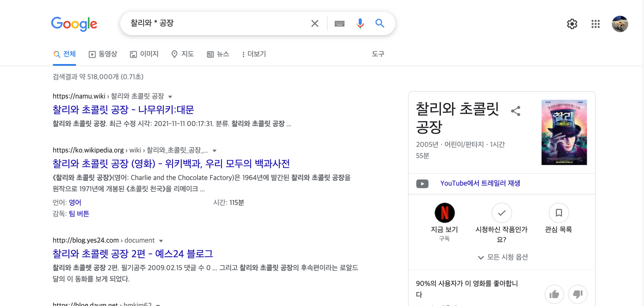Open the 더보기 menu

click(254, 54)
